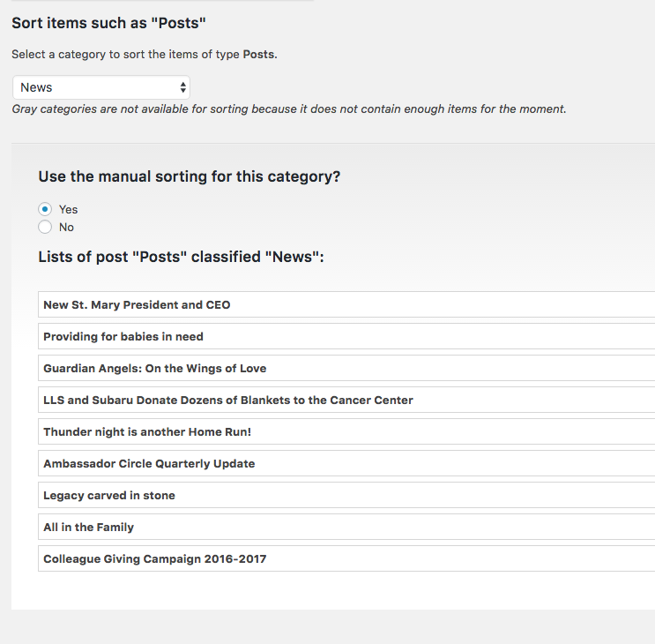Select the LLS and Subaru blankets post
655x644 pixels.
(228, 400)
